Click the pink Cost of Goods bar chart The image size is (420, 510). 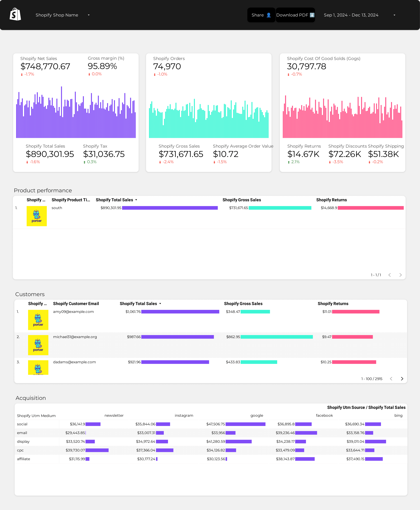(342, 117)
